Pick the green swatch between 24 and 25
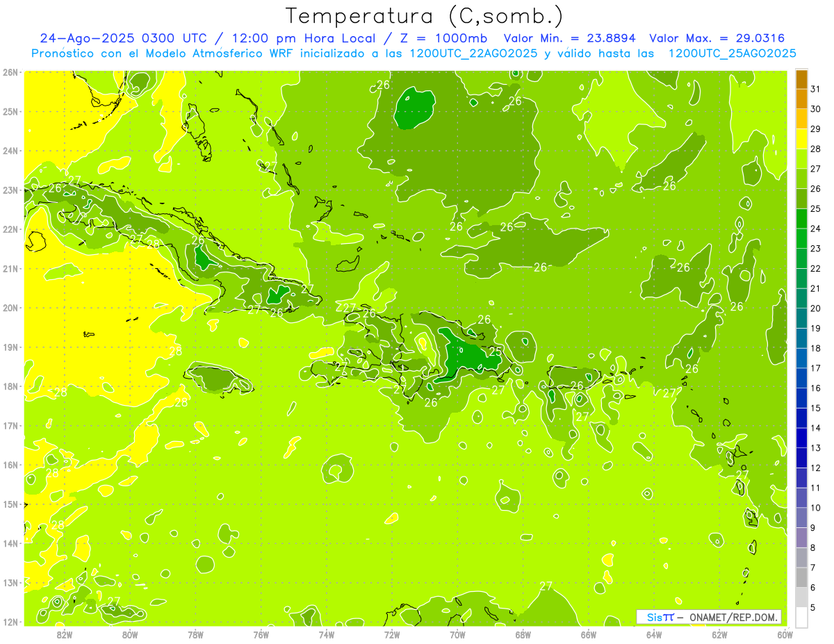The width and height of the screenshot is (834, 644). pyautogui.click(x=801, y=218)
